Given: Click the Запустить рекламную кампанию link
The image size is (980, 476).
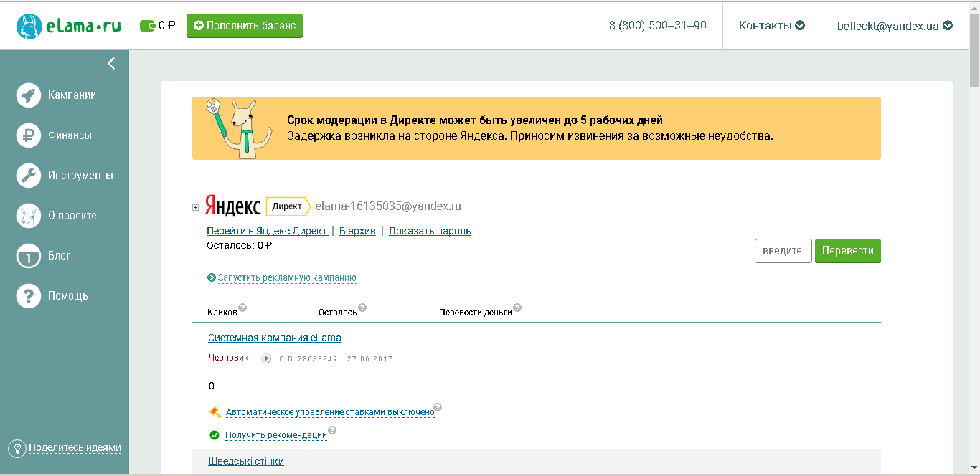Looking at the screenshot, I should click(x=287, y=278).
